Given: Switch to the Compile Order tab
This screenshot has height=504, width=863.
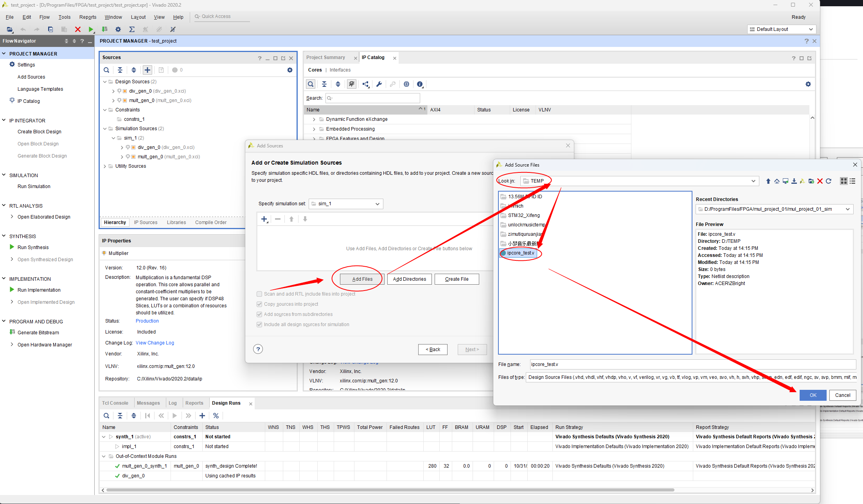Looking at the screenshot, I should pos(211,222).
